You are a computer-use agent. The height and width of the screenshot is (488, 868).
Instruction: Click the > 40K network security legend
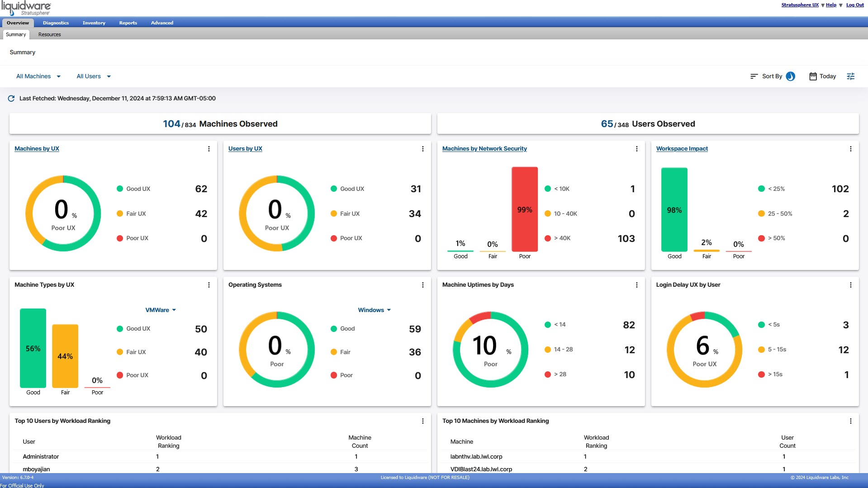tap(558, 238)
